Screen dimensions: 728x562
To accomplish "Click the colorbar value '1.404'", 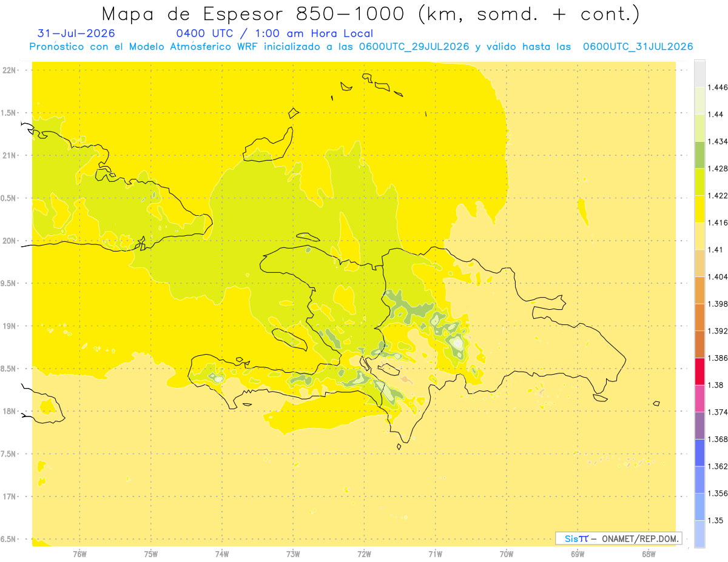I will [x=719, y=276].
